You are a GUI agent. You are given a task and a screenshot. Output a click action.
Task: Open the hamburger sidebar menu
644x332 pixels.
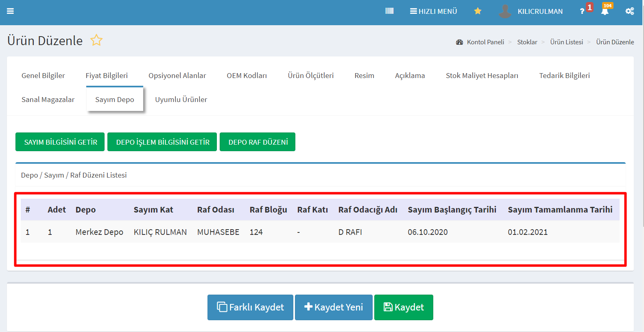[11, 11]
